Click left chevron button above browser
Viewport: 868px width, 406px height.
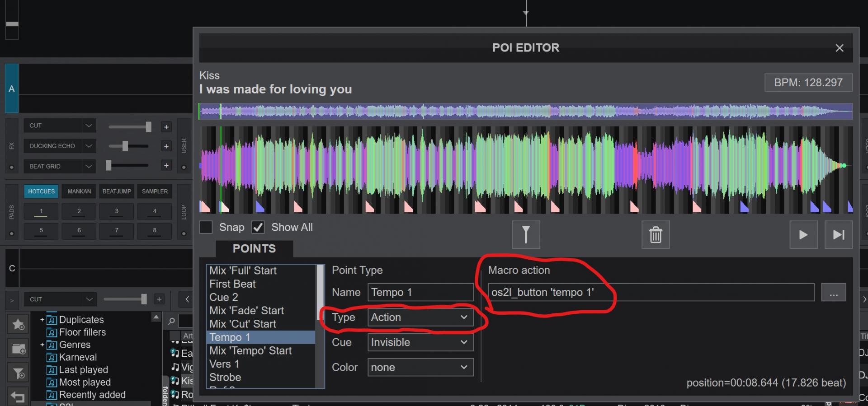[x=187, y=299]
